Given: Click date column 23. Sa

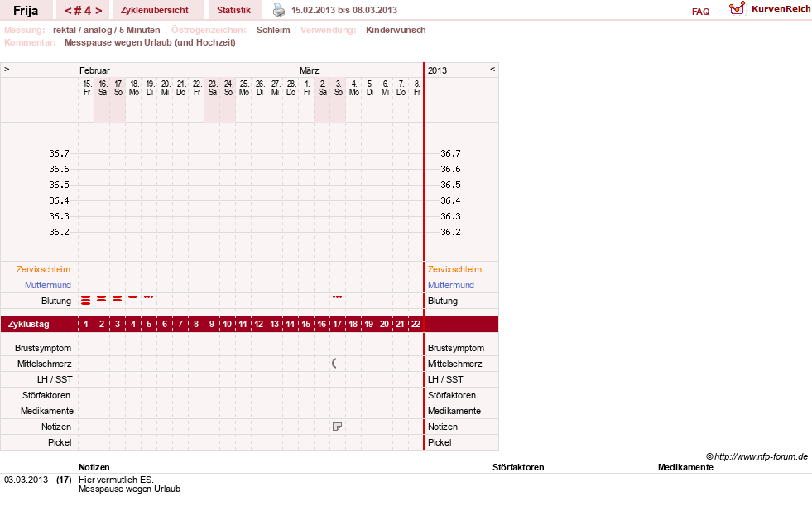Looking at the screenshot, I should pyautogui.click(x=213, y=88).
